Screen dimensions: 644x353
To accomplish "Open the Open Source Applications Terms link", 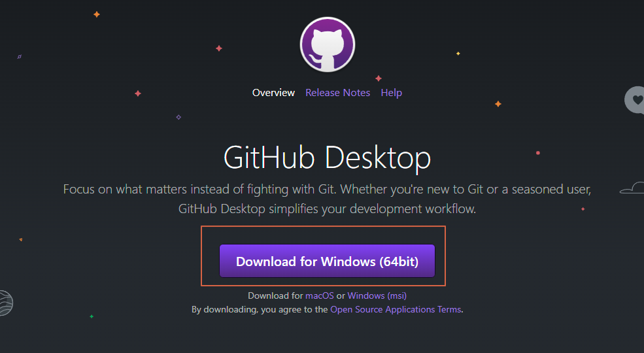I will (396, 309).
